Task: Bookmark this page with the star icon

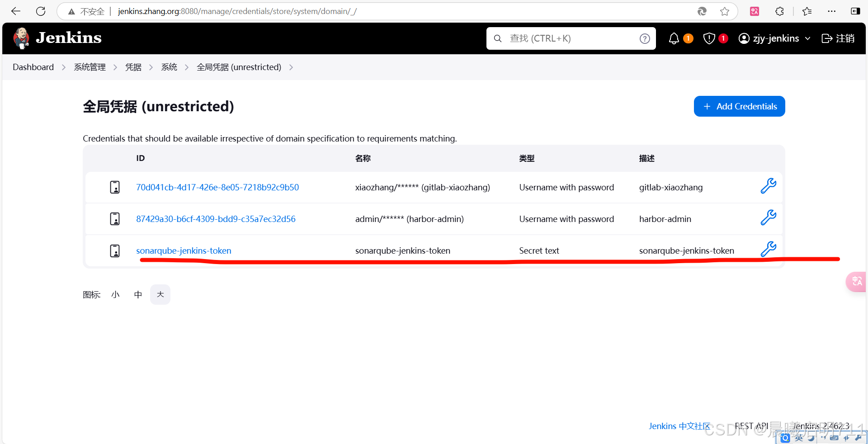Action: pos(725,11)
